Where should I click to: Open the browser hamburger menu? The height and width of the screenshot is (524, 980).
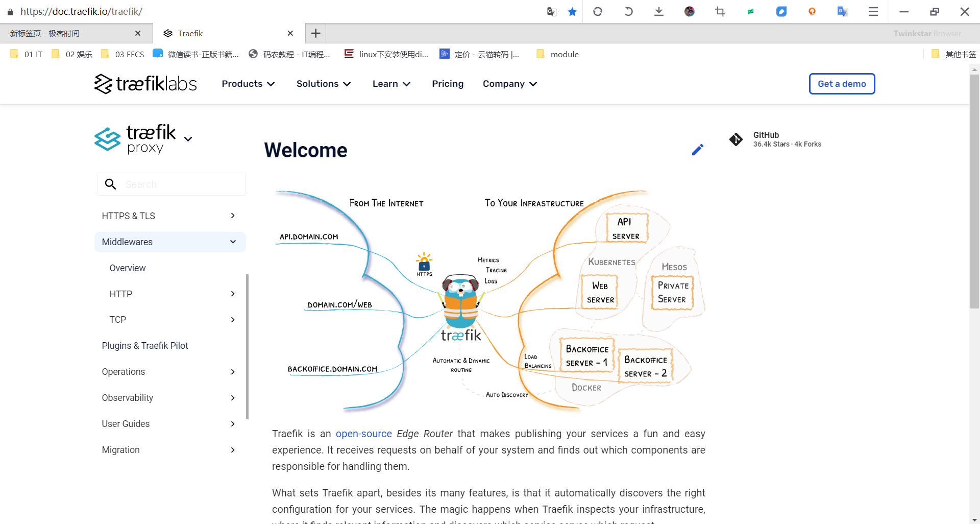(873, 11)
